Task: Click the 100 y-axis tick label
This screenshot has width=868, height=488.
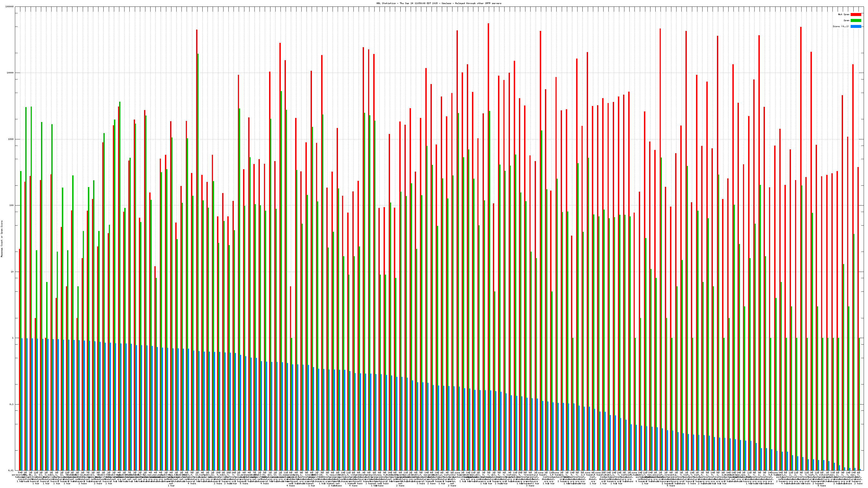Action: point(12,206)
